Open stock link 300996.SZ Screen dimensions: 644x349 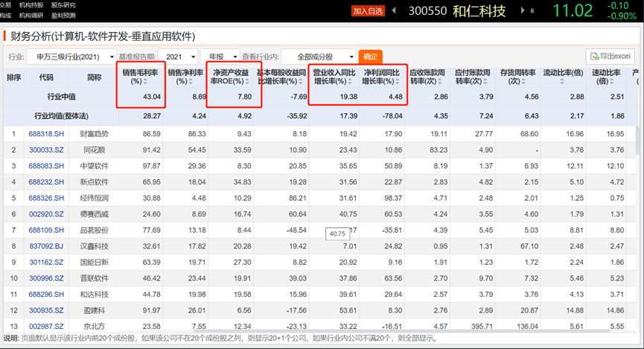tap(46, 278)
